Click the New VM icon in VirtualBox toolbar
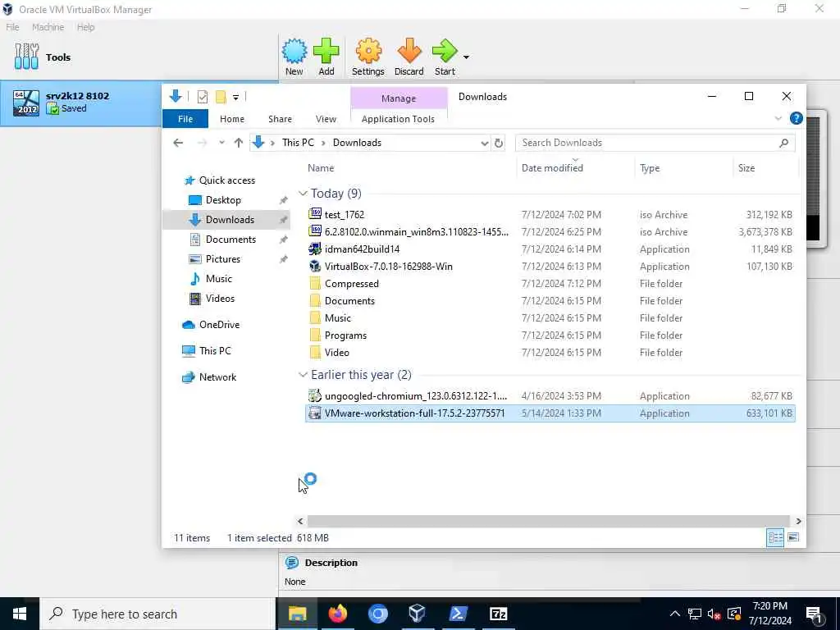Screen dimensions: 840x630 [294, 57]
